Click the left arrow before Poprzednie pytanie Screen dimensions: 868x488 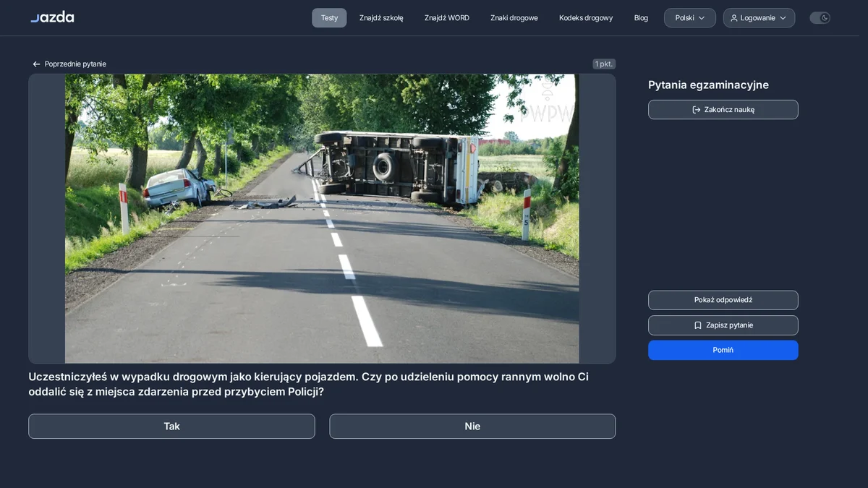[x=37, y=64]
